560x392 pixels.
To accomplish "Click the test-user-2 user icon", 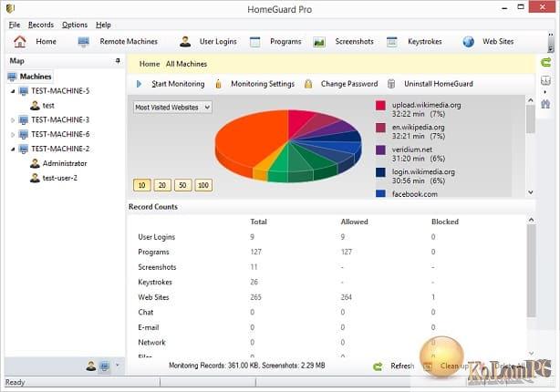I will point(35,178).
